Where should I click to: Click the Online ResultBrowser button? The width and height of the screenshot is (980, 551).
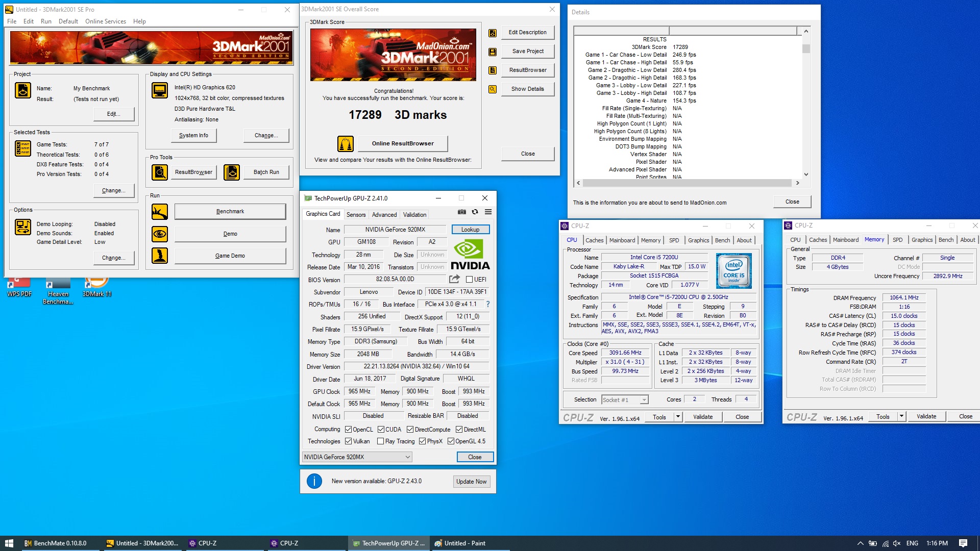pyautogui.click(x=403, y=144)
